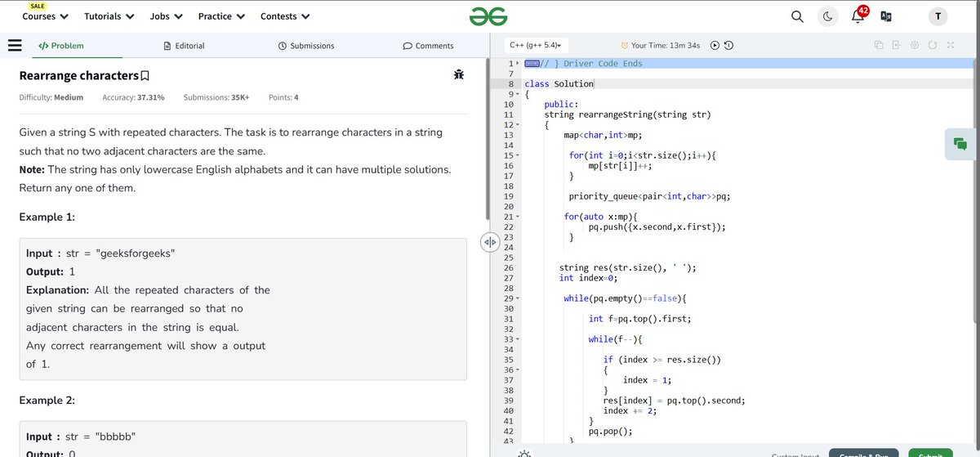Click 'Submissions: 35K+' text
The width and height of the screenshot is (980, 457).
click(x=216, y=97)
